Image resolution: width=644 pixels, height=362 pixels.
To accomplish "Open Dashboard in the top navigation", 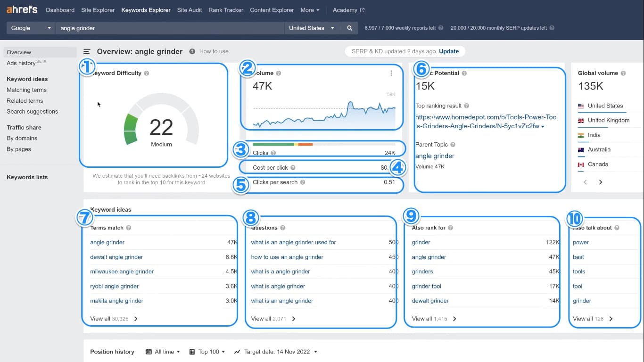I will [60, 10].
